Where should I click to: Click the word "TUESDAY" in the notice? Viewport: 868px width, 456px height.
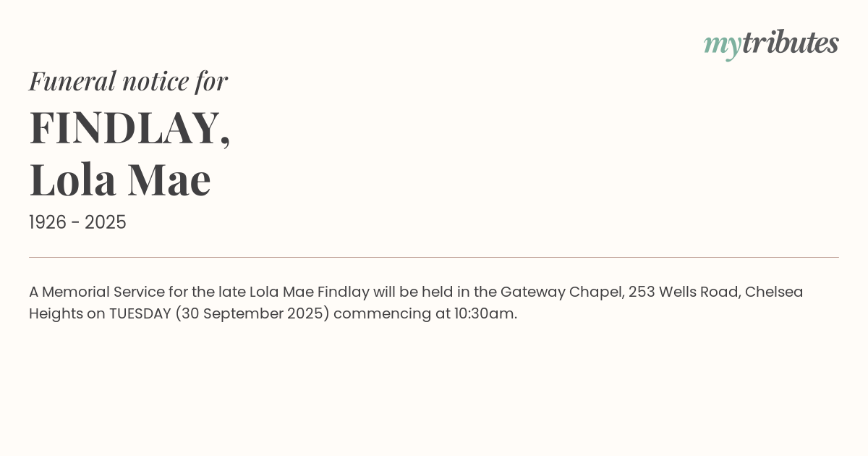[140, 313]
